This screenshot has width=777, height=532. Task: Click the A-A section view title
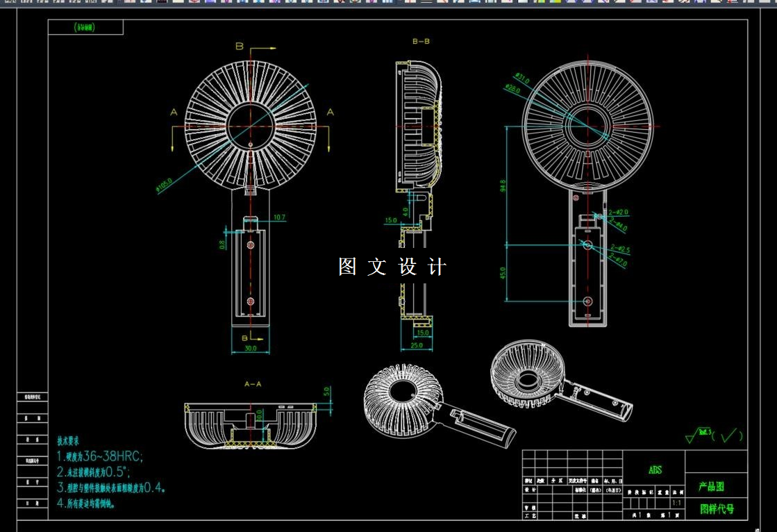point(253,384)
